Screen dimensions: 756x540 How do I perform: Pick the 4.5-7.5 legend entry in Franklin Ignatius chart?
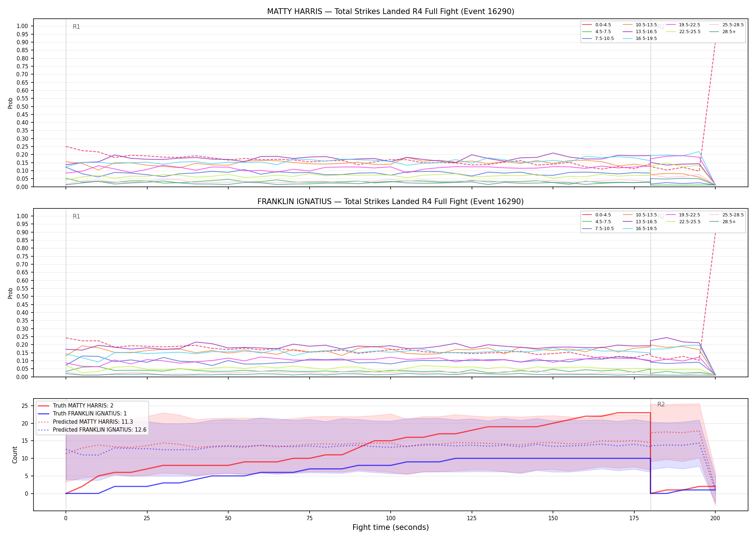597,222
